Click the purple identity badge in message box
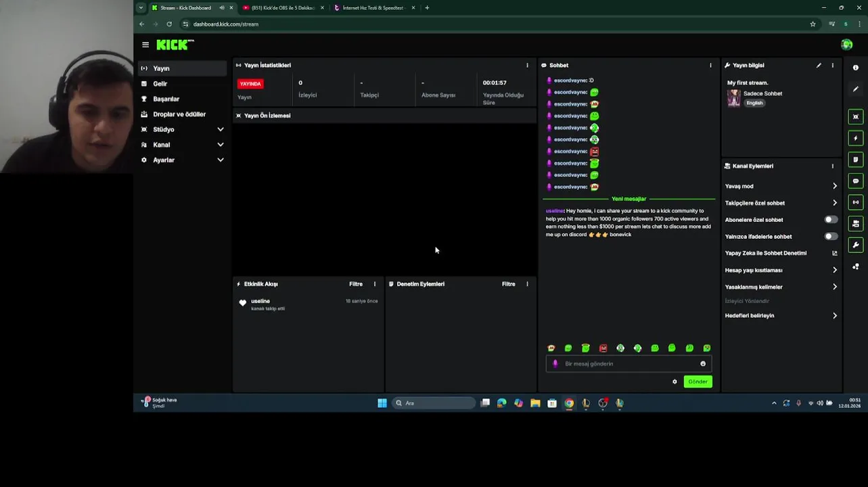 (555, 364)
